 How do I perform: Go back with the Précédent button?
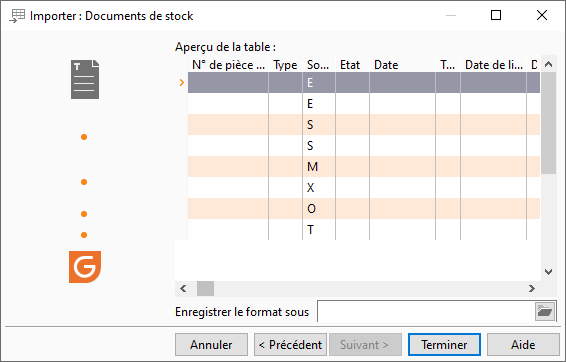[290, 345]
